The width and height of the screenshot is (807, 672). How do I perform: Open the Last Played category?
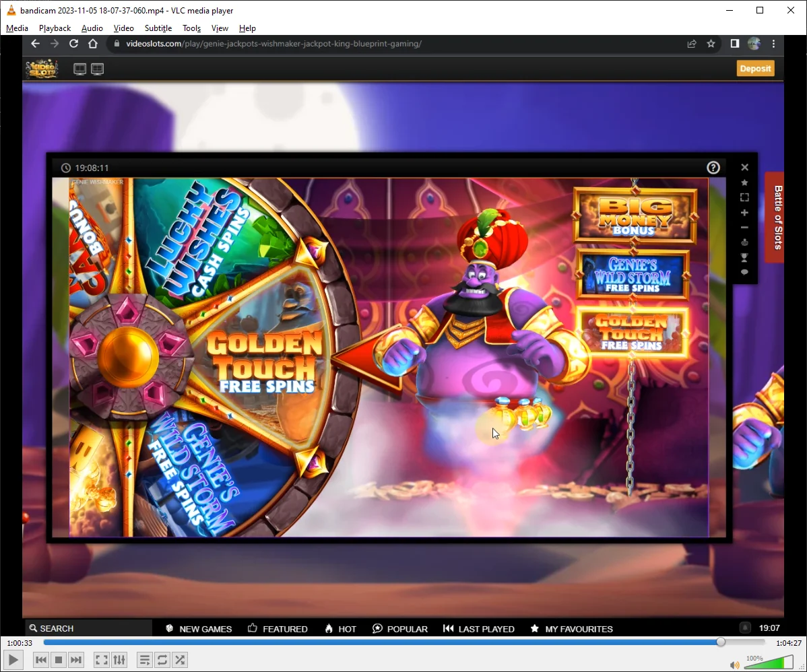tap(479, 629)
